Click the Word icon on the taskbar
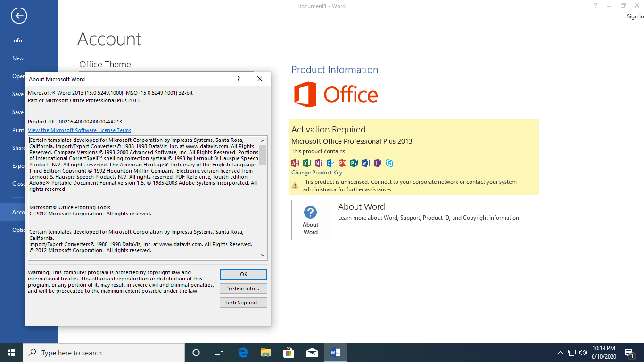 click(335, 353)
